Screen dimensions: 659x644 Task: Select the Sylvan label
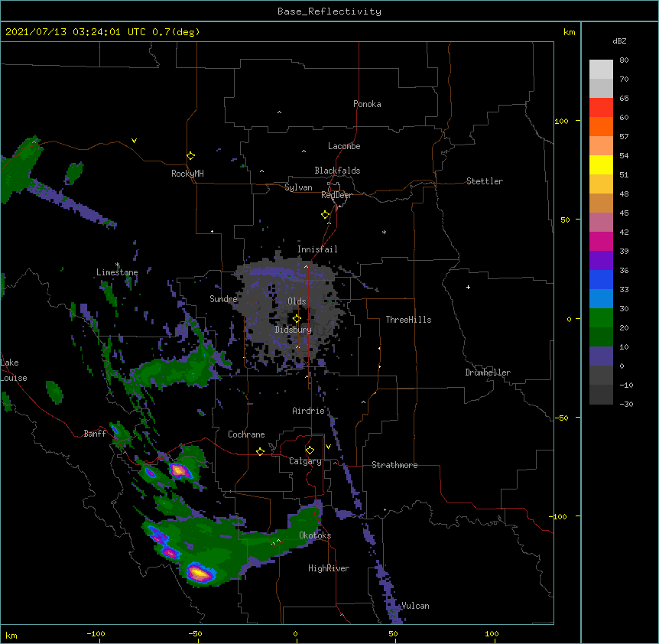tap(298, 187)
